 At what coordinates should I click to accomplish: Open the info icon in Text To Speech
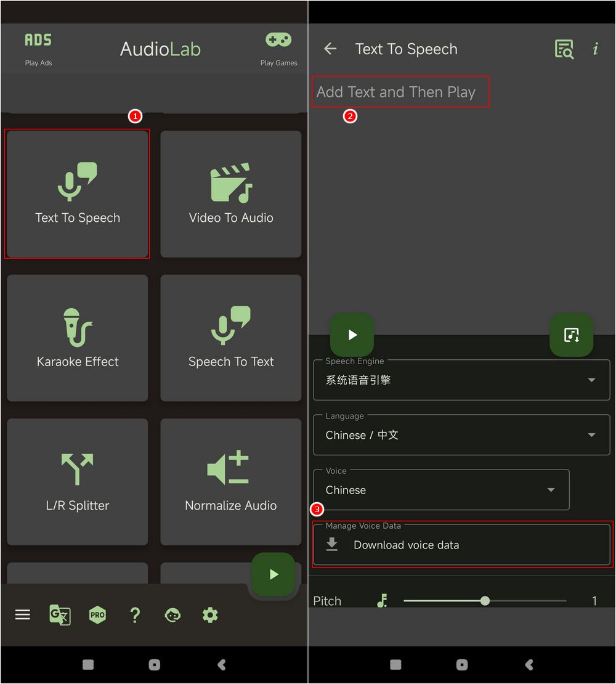tap(596, 49)
